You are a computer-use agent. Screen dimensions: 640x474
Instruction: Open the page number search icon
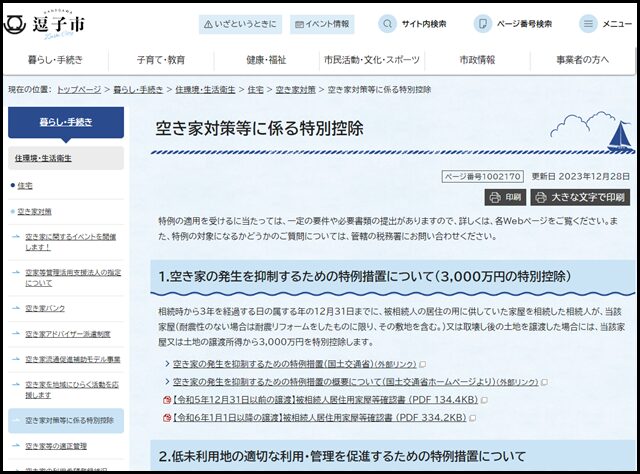click(x=482, y=24)
